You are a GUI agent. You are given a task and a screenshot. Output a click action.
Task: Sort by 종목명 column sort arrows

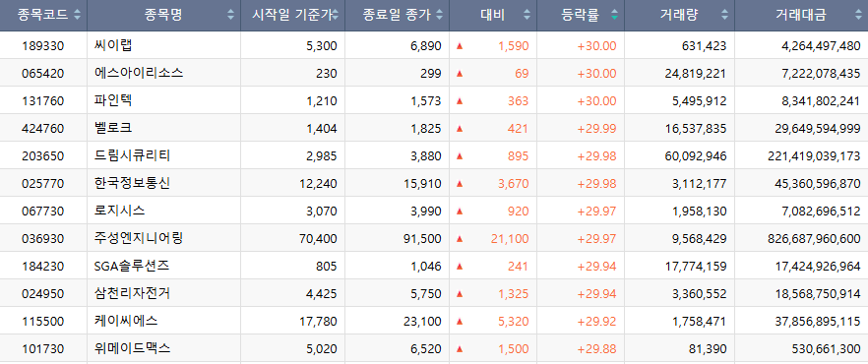click(231, 16)
